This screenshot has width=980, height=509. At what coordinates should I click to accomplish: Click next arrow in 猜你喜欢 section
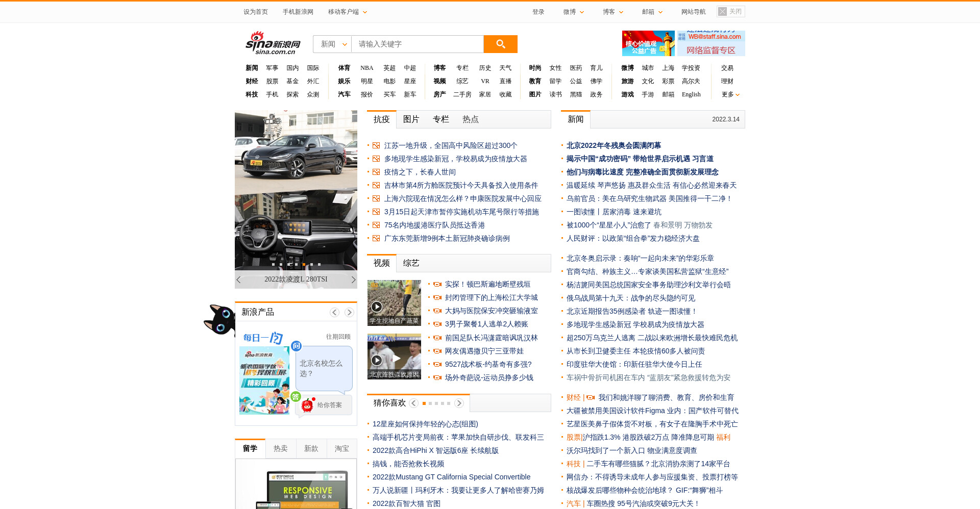click(459, 403)
